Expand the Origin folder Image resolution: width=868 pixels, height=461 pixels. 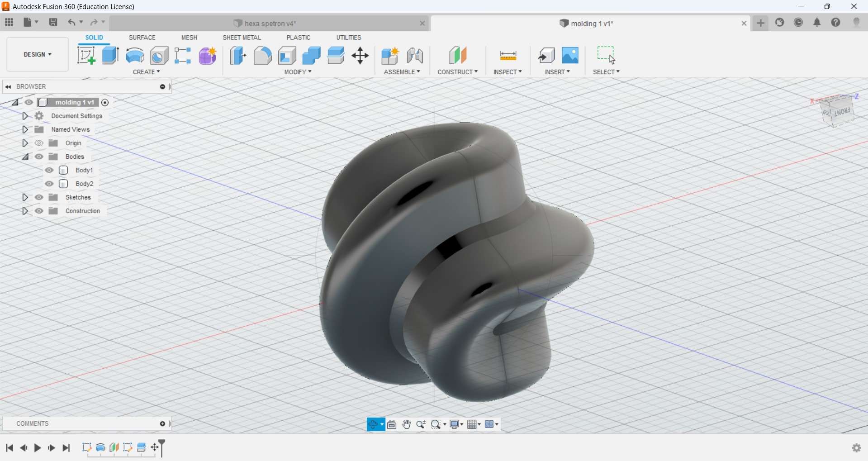coord(25,143)
